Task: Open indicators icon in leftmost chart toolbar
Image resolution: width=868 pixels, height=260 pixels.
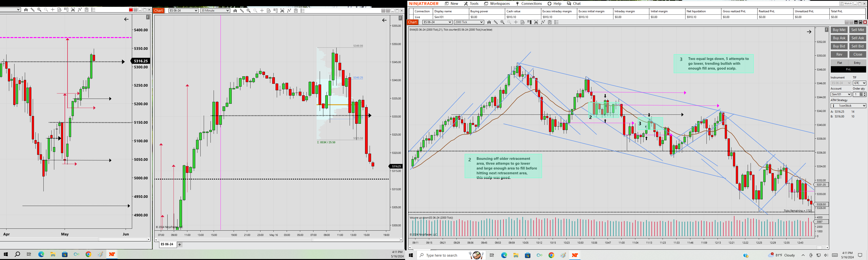Action: pos(80,10)
